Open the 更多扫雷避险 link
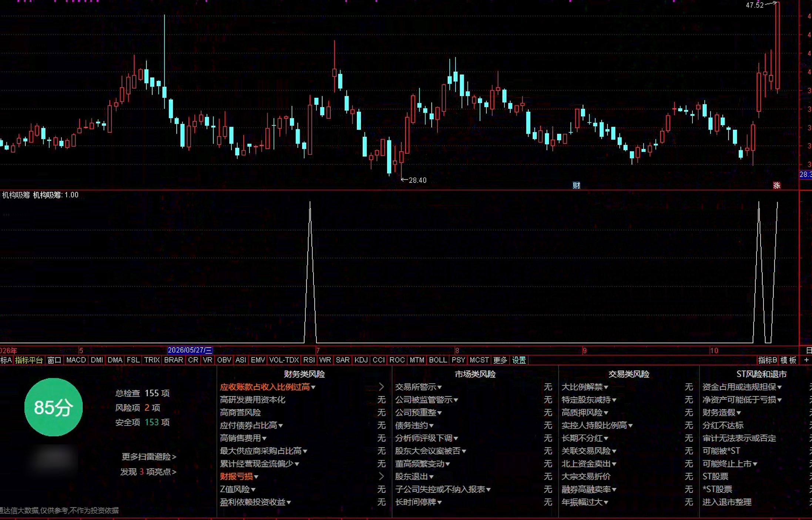Image resolution: width=812 pixels, height=520 pixels. pos(149,457)
